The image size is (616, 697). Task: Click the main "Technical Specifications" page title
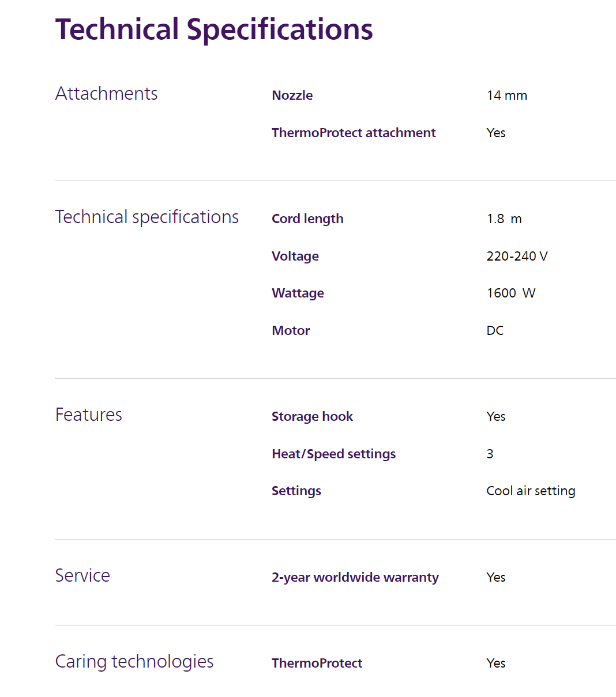pyautogui.click(x=214, y=29)
